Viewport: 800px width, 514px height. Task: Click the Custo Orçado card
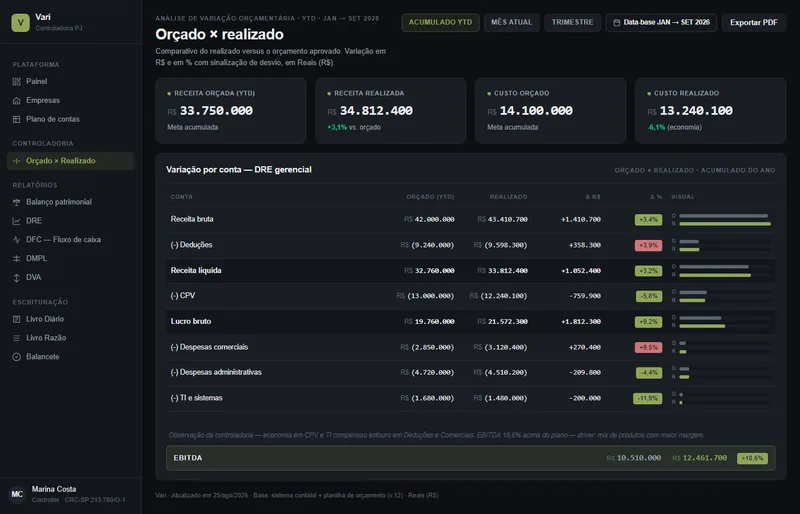[551, 110]
